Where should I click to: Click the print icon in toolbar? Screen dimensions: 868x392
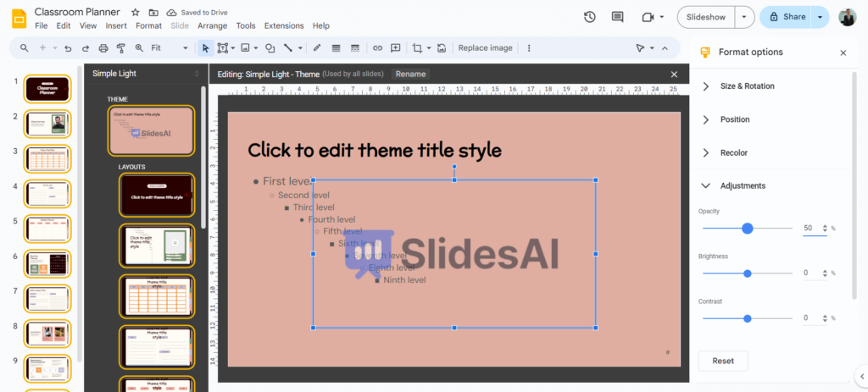click(x=103, y=48)
